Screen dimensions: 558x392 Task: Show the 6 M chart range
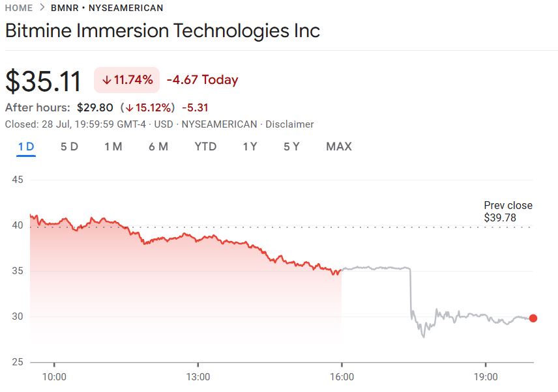click(x=158, y=147)
